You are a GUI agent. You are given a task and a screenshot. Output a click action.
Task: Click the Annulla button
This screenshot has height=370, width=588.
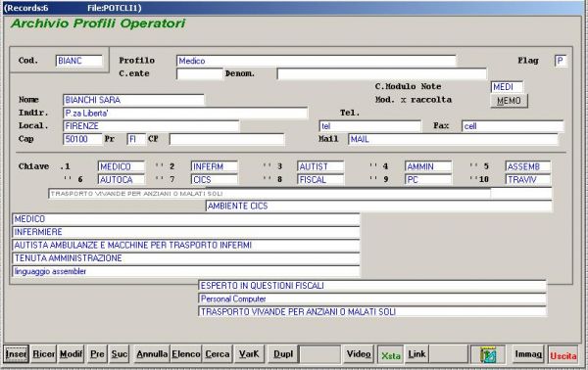(x=152, y=354)
